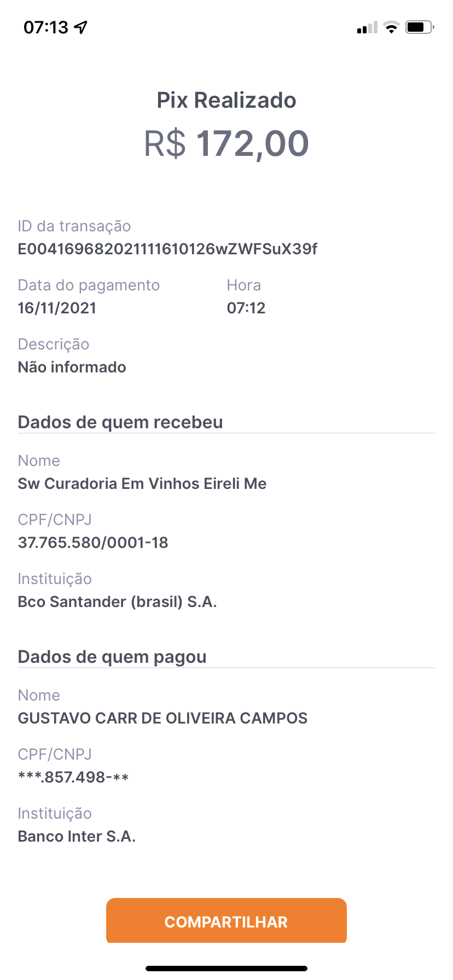Tap the payer's masked CPF number
This screenshot has width=453, height=980.
(73, 777)
